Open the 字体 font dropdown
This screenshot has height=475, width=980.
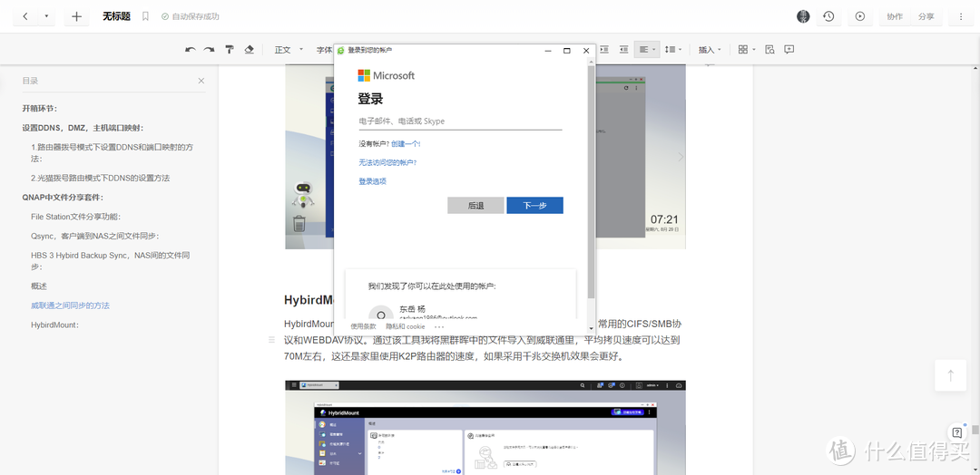click(323, 49)
